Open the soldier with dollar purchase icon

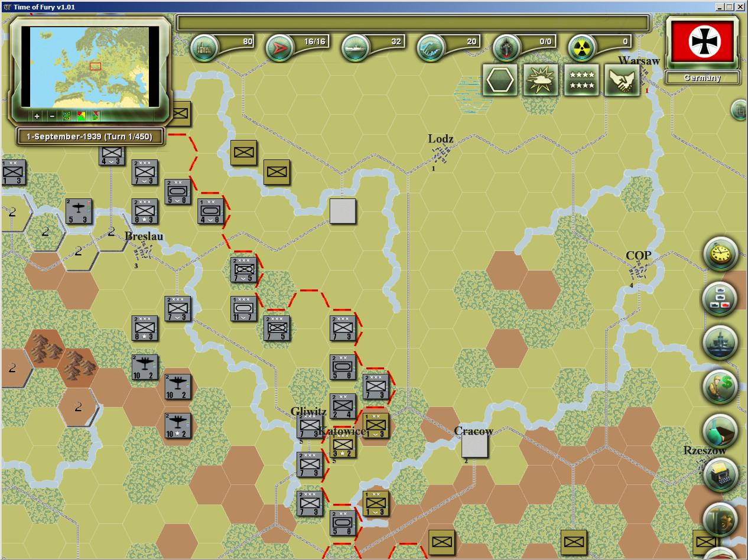pyautogui.click(x=721, y=387)
